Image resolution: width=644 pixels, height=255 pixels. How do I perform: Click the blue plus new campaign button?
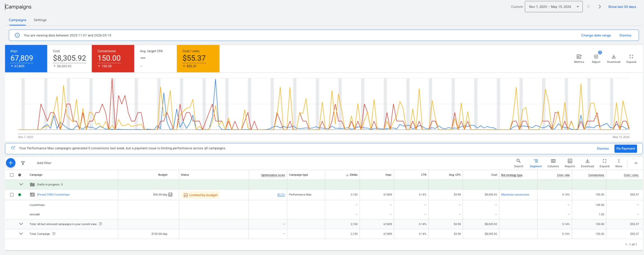point(10,163)
